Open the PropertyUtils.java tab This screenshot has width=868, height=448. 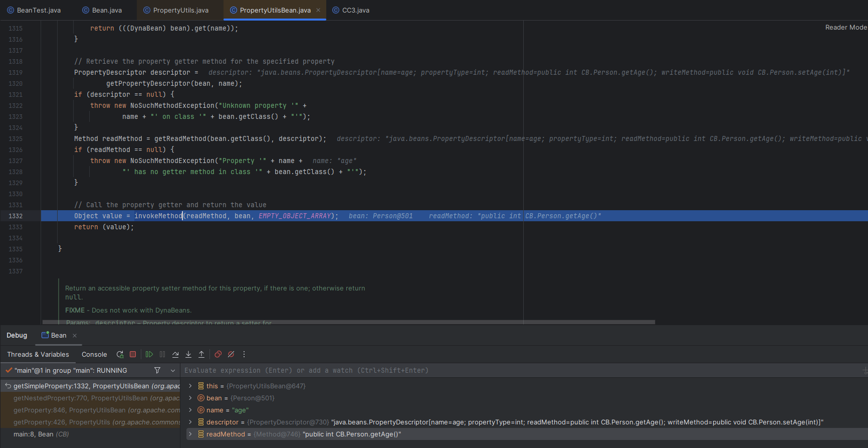pos(176,10)
